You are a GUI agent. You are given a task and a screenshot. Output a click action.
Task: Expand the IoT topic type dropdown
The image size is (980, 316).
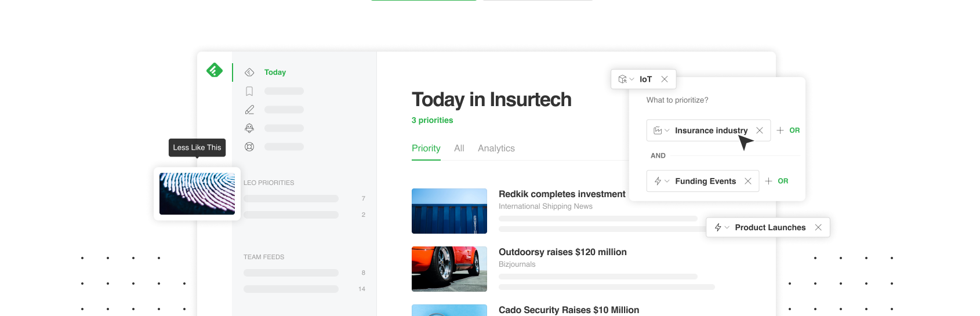tap(626, 79)
